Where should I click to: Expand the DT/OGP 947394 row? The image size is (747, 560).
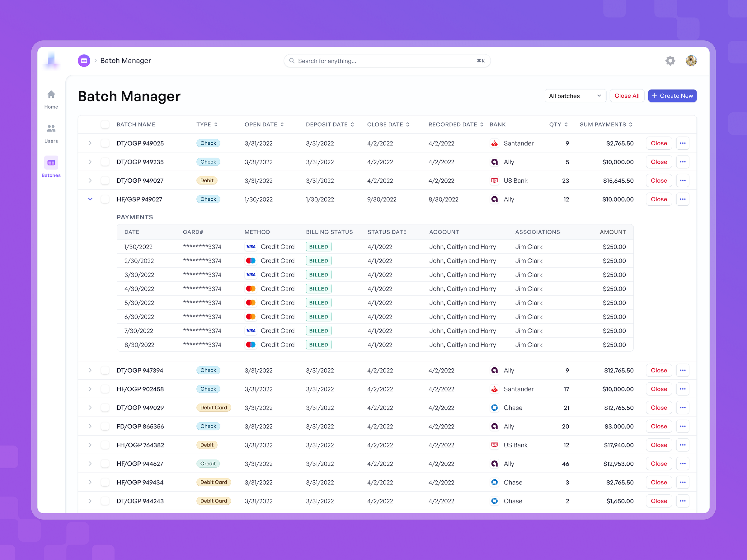pos(90,370)
